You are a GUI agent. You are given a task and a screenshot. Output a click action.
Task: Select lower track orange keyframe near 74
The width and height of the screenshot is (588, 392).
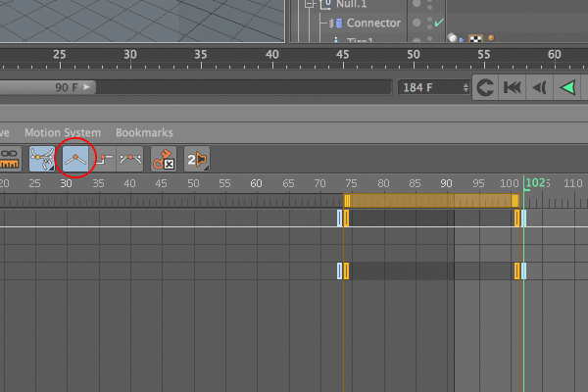346,270
